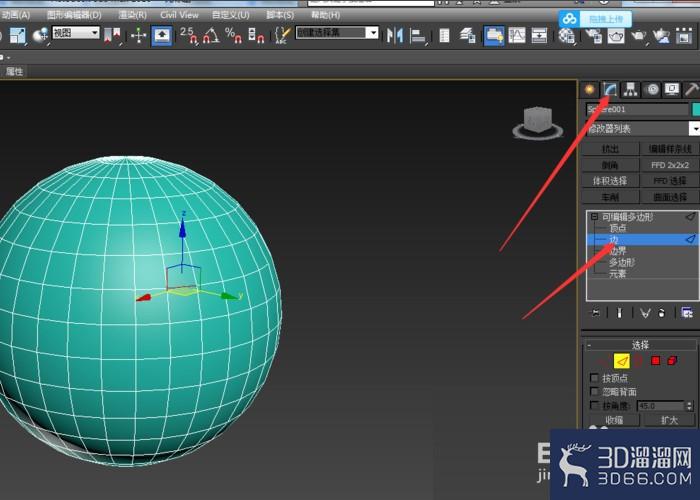Click the make unique icon

click(645, 312)
